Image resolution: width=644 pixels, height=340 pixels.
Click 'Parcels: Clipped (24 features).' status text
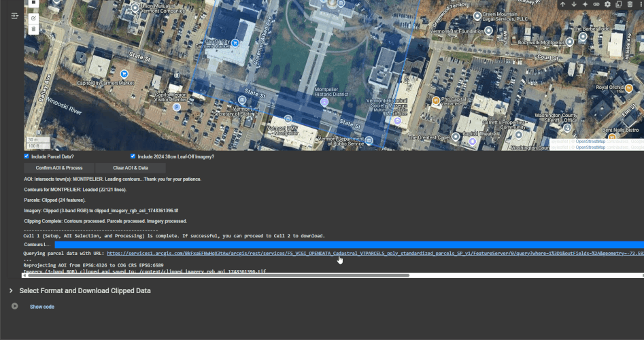pyautogui.click(x=54, y=201)
